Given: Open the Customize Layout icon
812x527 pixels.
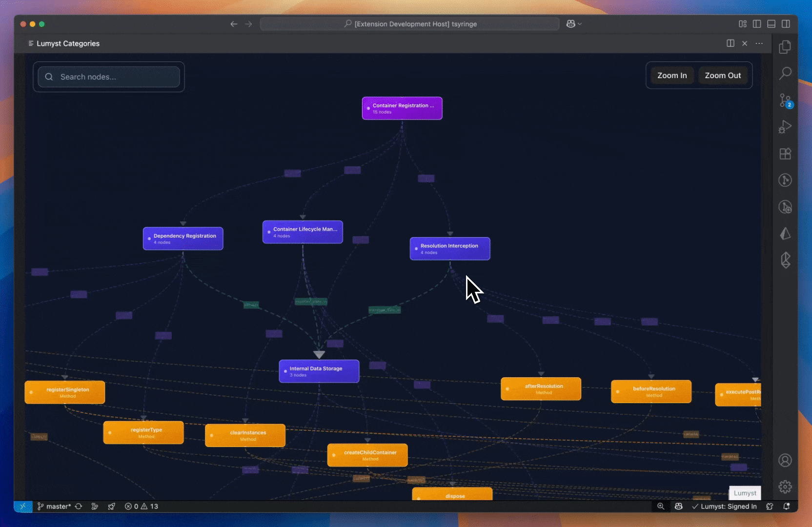Looking at the screenshot, I should pos(743,24).
